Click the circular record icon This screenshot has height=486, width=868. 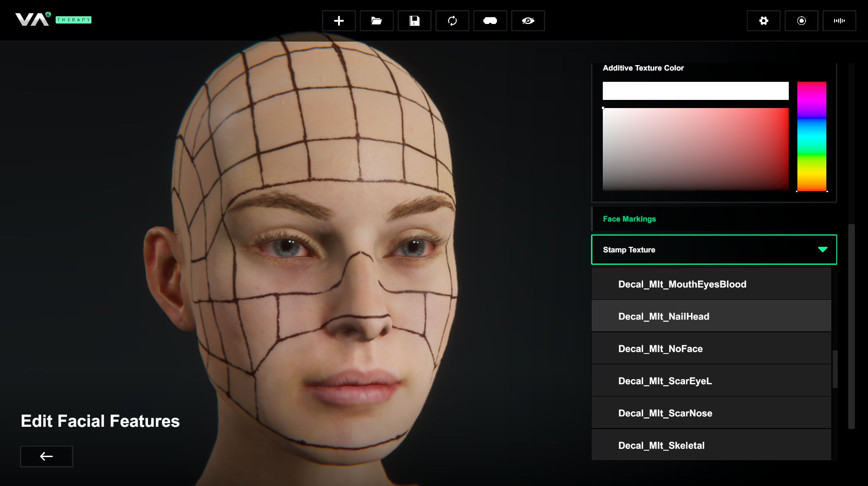801,21
